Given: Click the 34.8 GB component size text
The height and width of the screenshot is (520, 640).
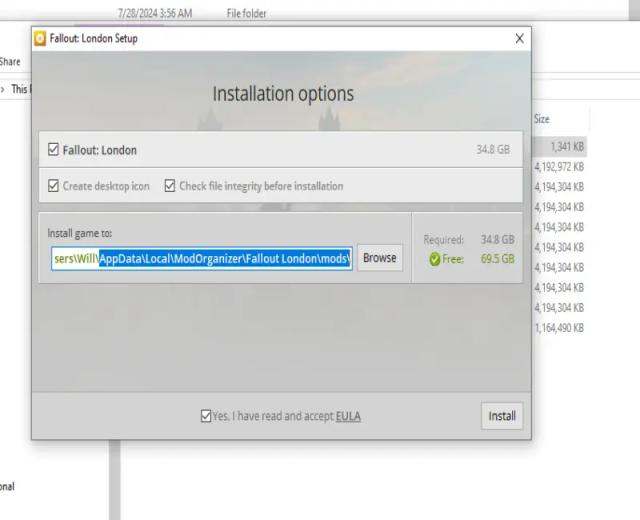Looking at the screenshot, I should [x=493, y=149].
